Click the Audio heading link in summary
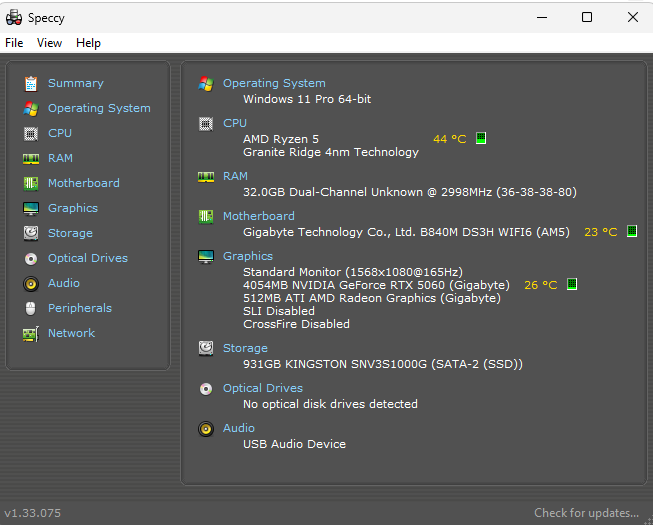This screenshot has height=525, width=653. [x=239, y=428]
